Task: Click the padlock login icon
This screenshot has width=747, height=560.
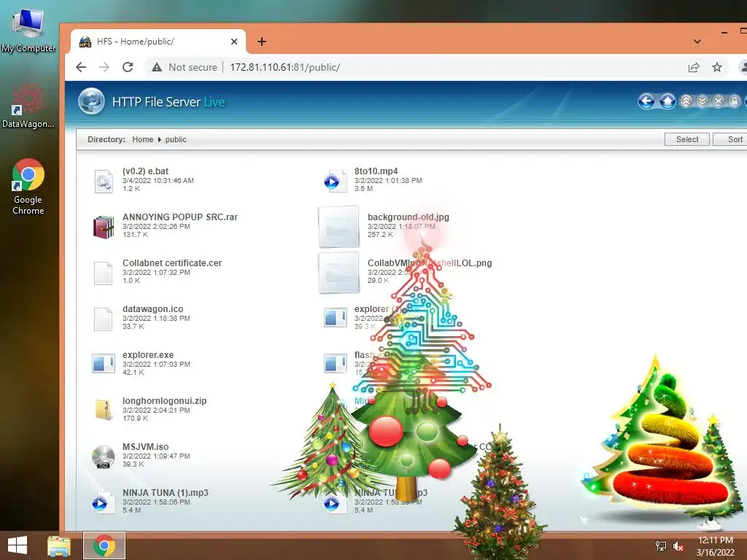Action: coord(735,101)
